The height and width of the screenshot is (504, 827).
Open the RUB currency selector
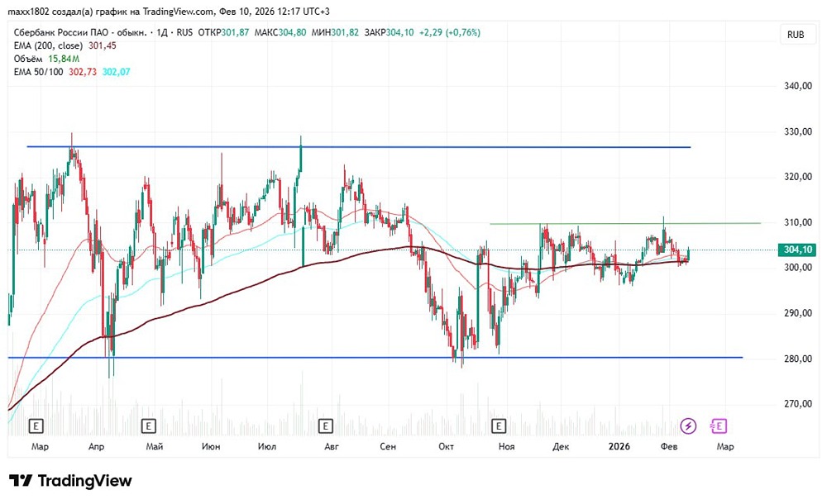click(796, 35)
